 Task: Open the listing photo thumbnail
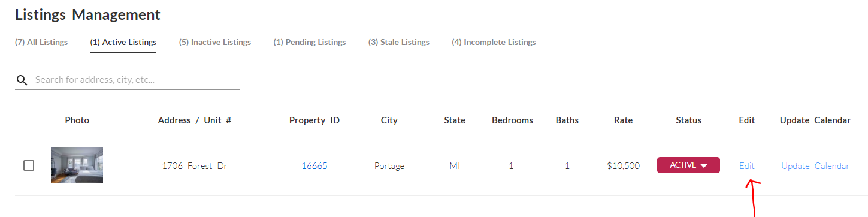tap(77, 165)
